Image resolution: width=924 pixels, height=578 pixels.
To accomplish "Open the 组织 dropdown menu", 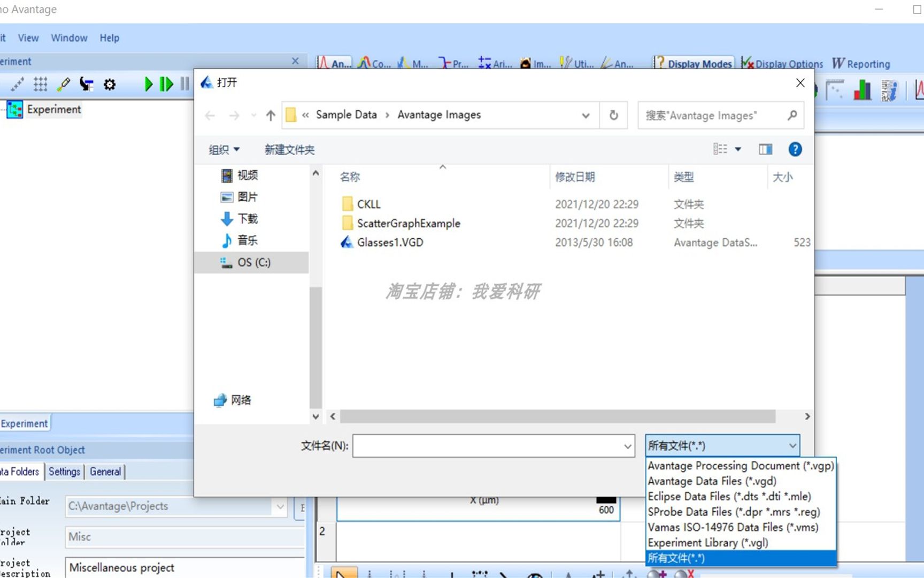I will 224,149.
